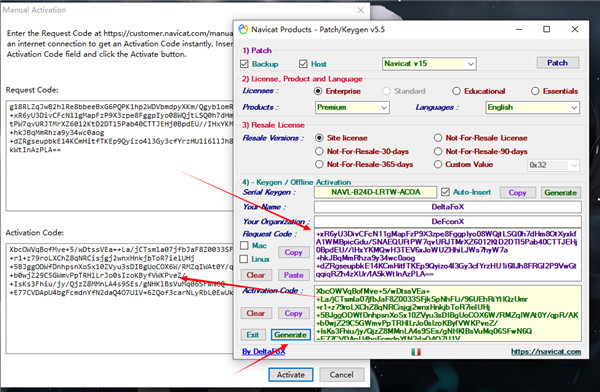
Task: Click the Navicat keygen window title icon
Action: tap(243, 29)
